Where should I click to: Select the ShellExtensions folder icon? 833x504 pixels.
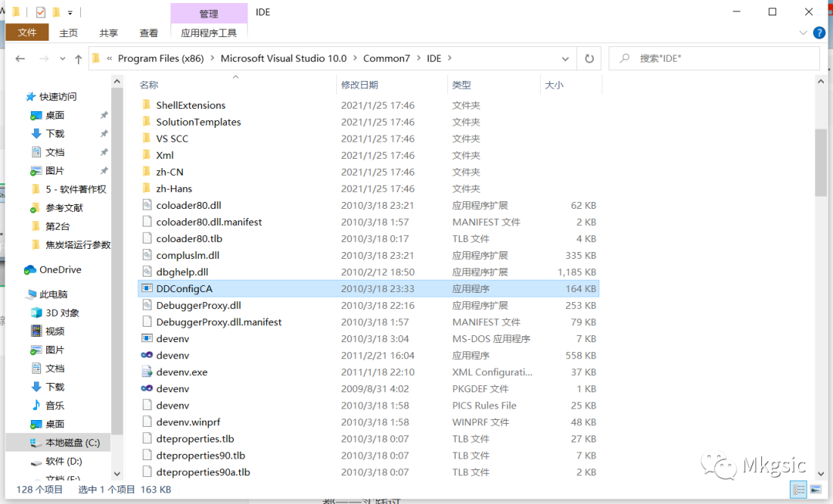tap(147, 105)
